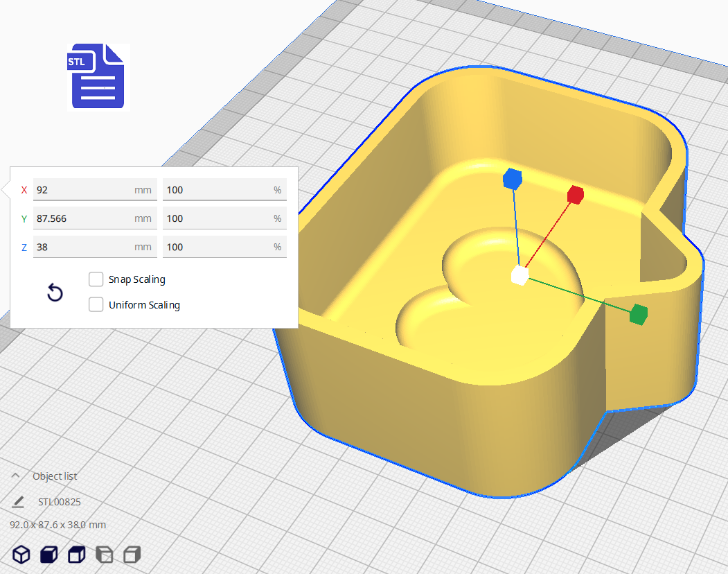
Task: Reset the scale with the undo arrow
Action: coord(55,293)
